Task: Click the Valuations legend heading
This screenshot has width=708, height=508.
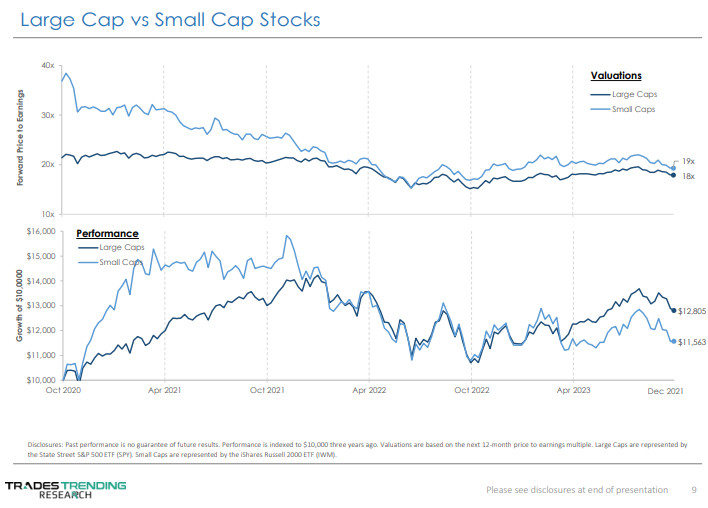Action: point(616,75)
